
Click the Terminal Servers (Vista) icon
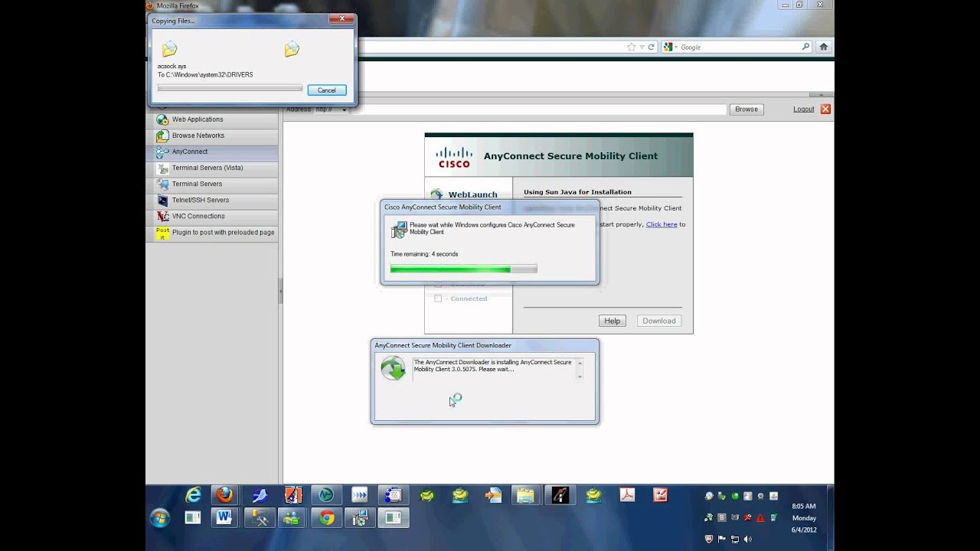pyautogui.click(x=162, y=168)
